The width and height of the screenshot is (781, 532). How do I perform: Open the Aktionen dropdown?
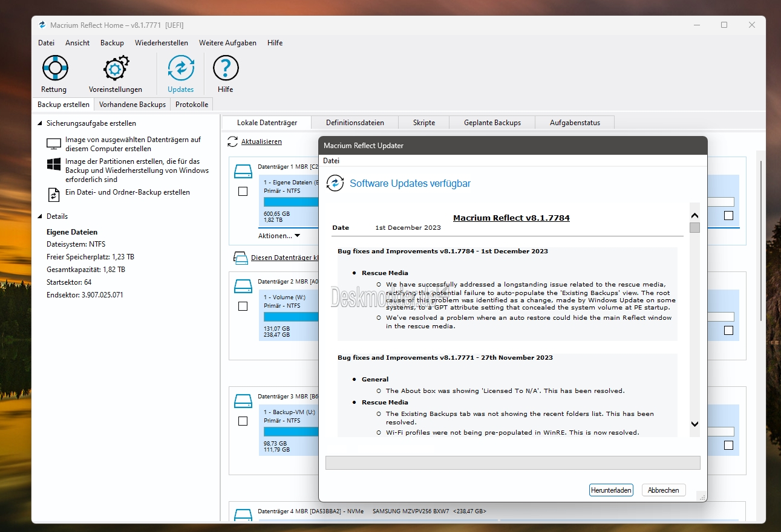tap(279, 236)
